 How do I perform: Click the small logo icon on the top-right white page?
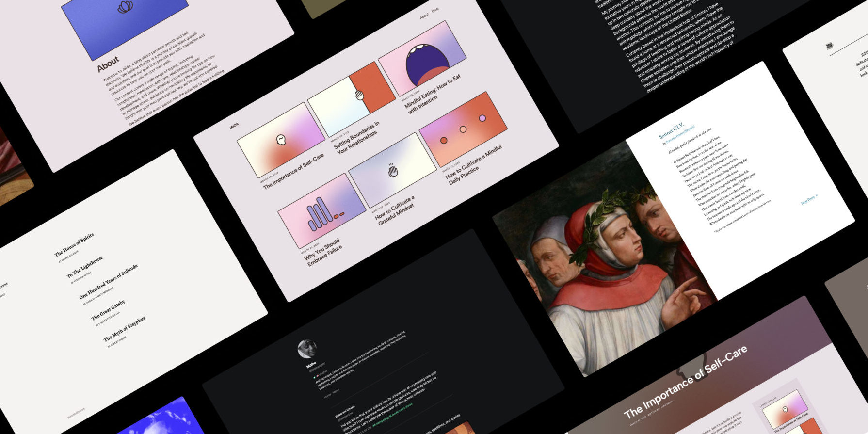tap(829, 46)
